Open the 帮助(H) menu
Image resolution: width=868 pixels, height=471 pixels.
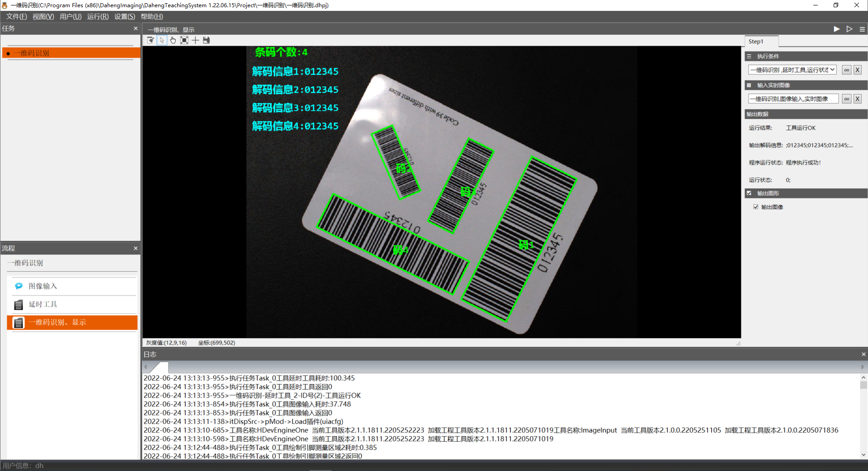click(152, 17)
